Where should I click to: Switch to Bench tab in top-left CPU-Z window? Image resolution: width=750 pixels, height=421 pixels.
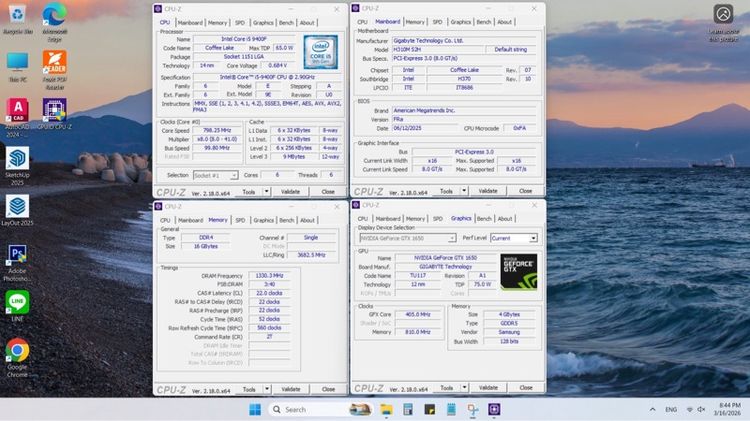point(286,22)
